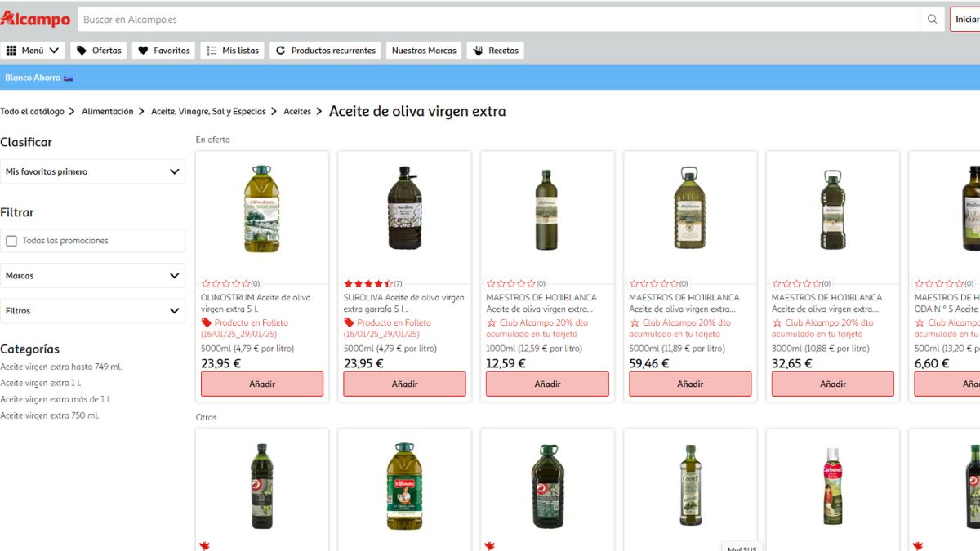Click the Mis listas list icon
This screenshot has width=980, height=551.
(212, 51)
